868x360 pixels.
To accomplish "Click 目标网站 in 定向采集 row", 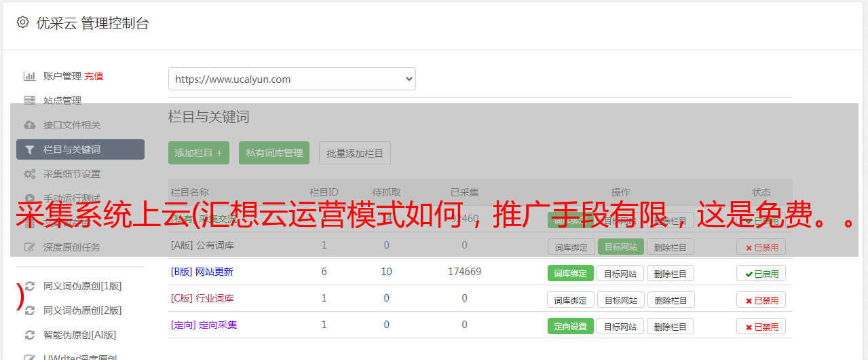I will (620, 326).
